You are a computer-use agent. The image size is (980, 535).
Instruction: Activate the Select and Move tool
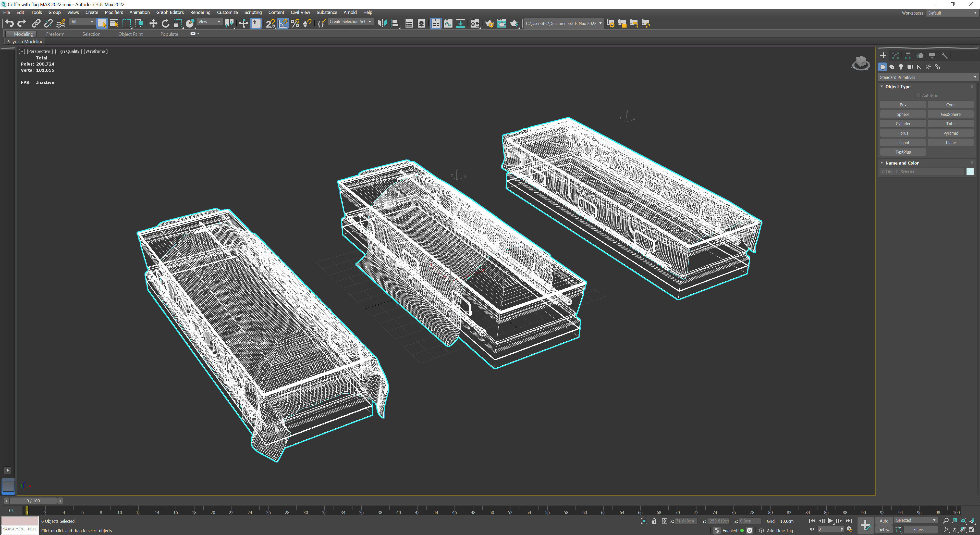153,23
